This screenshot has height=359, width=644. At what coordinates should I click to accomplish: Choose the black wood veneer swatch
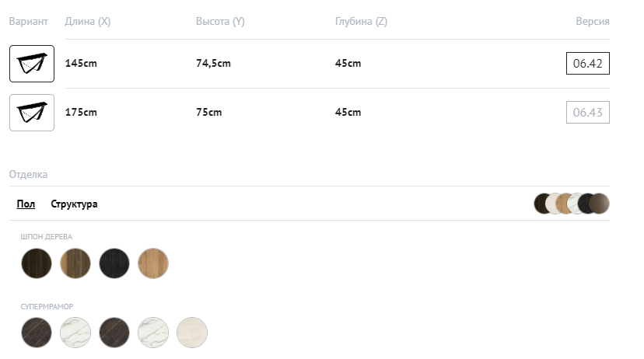click(x=114, y=263)
